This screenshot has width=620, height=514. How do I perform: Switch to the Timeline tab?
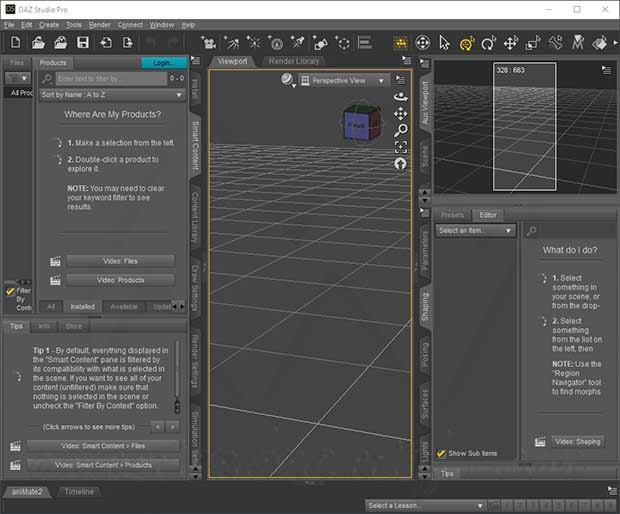click(79, 491)
